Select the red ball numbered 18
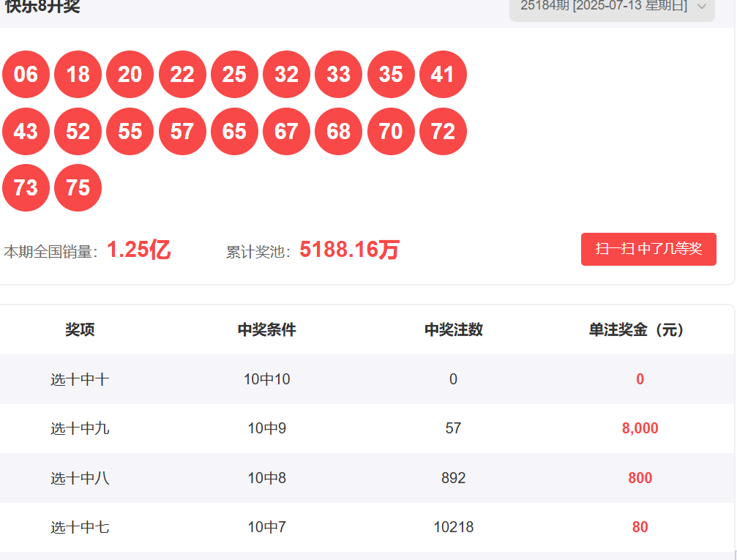Image resolution: width=737 pixels, height=560 pixels. 78,75
